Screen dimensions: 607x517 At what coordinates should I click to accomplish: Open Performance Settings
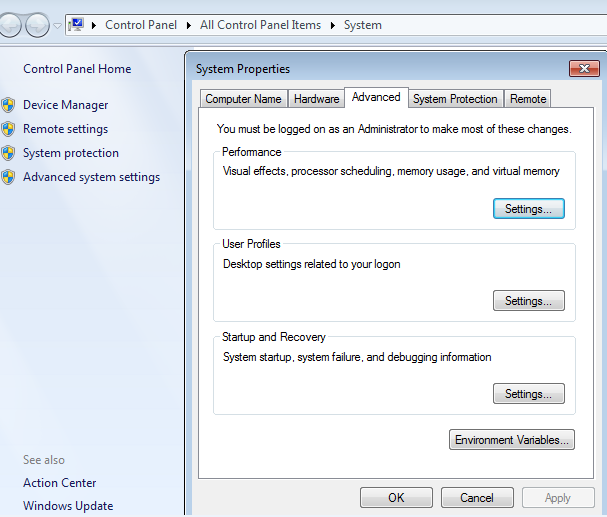(528, 209)
